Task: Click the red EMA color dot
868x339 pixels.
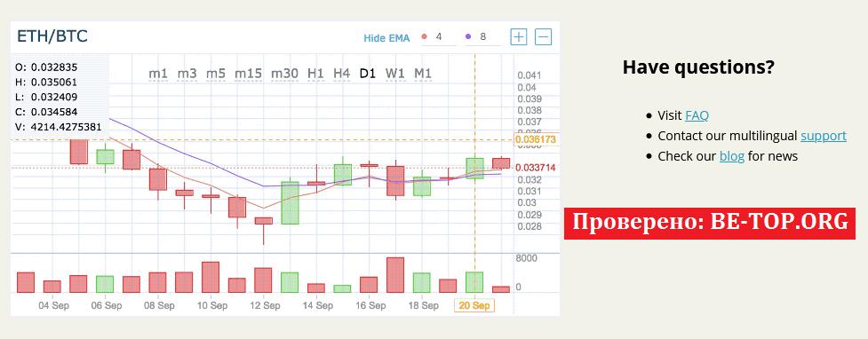Action: (x=425, y=37)
